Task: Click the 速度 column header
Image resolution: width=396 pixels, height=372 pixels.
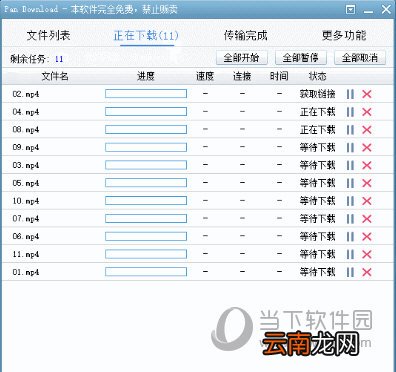Action: 205,76
